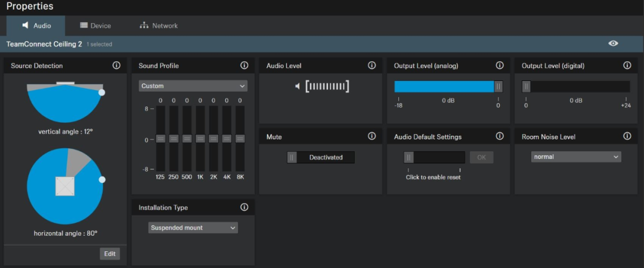Screen dimensions: 644x268
Task: Toggle the Mute Deactivated switch
Action: [321, 157]
